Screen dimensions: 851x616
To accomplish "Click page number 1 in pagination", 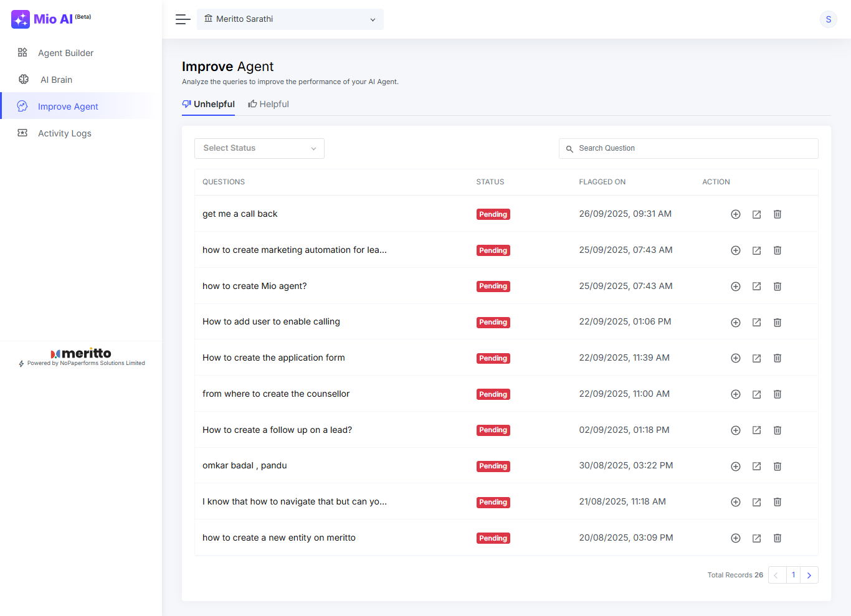I will point(793,575).
